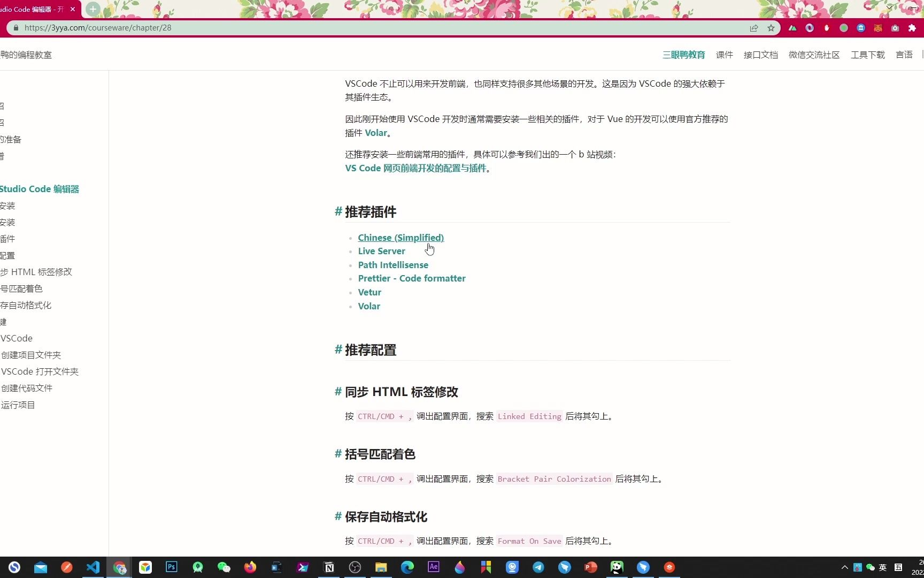Open Visual Studio Code from taskbar
The image size is (924, 578).
(x=93, y=567)
